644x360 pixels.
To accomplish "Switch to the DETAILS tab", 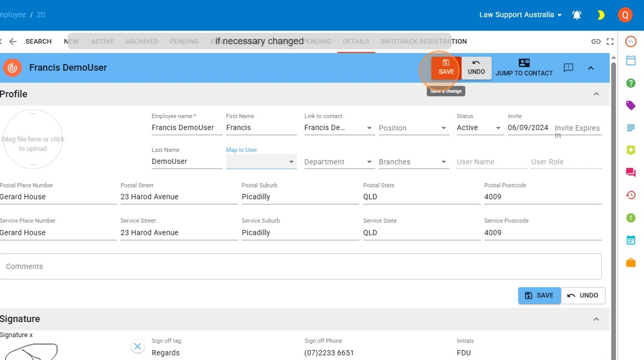I will [x=356, y=41].
